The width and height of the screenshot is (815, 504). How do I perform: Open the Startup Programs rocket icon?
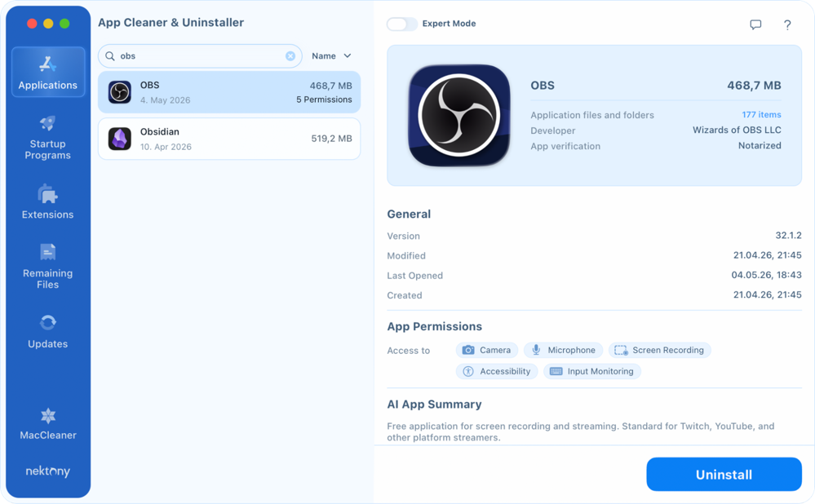click(x=47, y=123)
